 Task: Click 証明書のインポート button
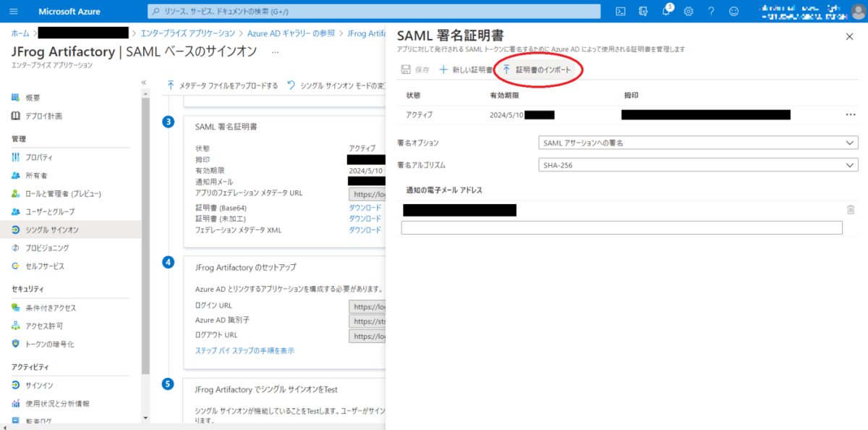(536, 70)
